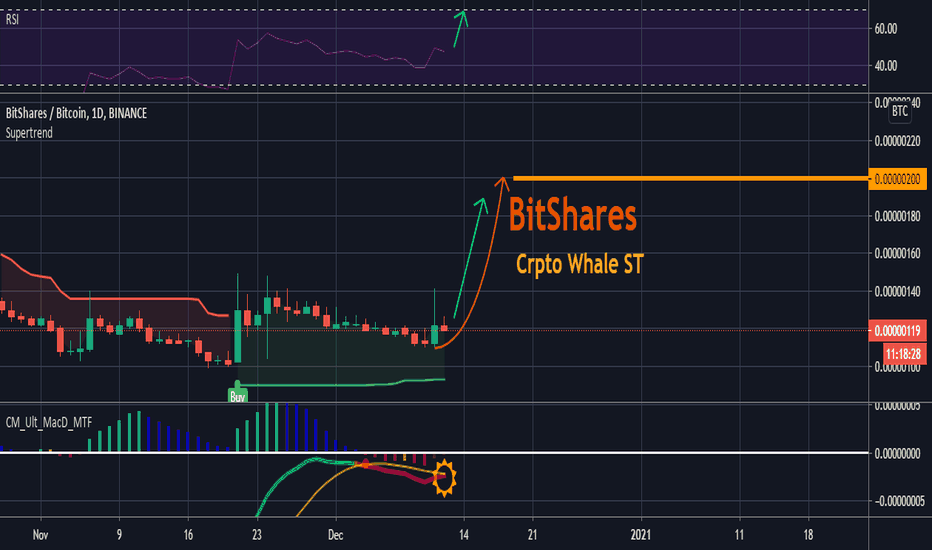Click the orange 0.00000200 price label
The width and height of the screenshot is (932, 550).
coord(898,179)
